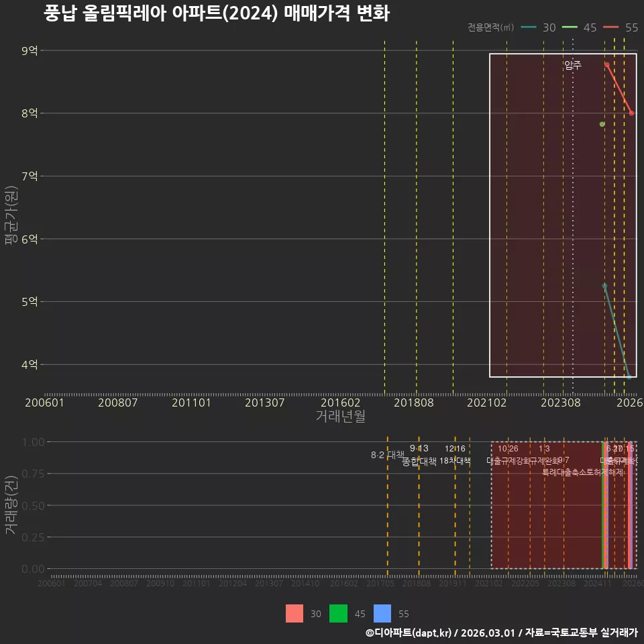Click the 55㎡ red line legend marker
Image resolution: width=644 pixels, height=644 pixels.
610,28
